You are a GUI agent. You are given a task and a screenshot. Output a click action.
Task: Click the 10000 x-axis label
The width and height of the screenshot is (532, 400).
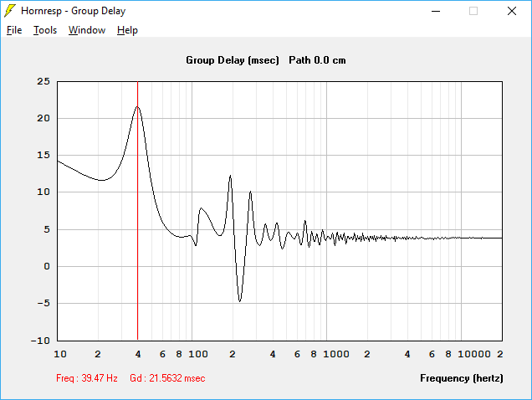click(474, 354)
